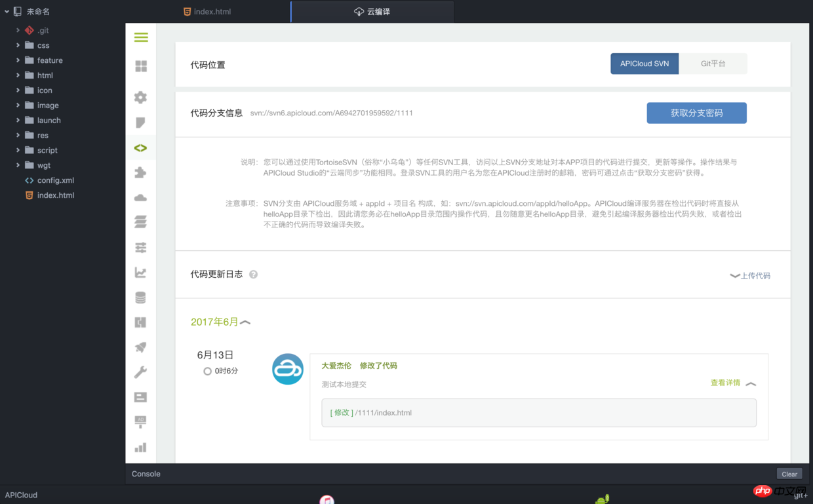Screen dimensions: 813x504
Task: Open the dashboard grid icon
Action: coord(141,66)
